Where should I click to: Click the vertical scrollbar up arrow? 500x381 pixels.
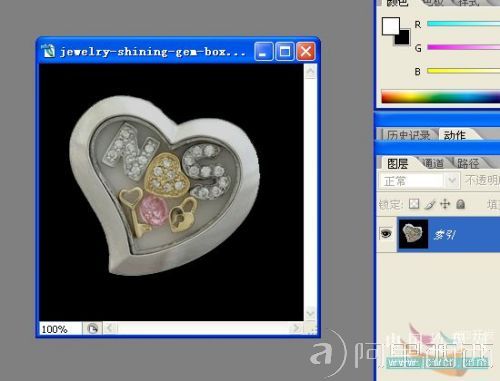point(311,71)
